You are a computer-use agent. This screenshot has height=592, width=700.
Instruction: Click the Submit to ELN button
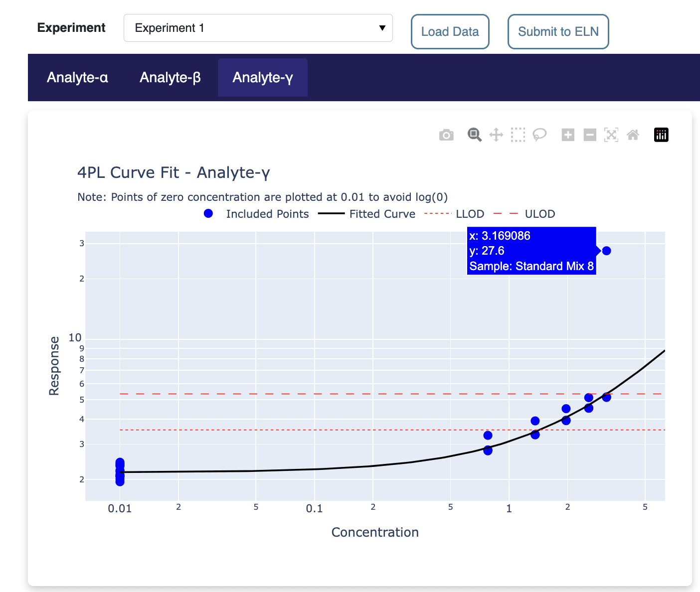(x=558, y=32)
